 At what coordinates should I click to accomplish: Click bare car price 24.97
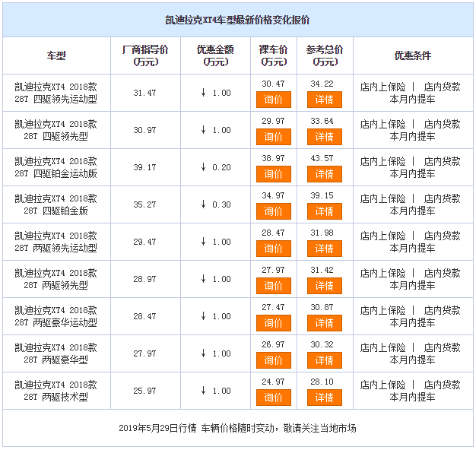point(273,382)
